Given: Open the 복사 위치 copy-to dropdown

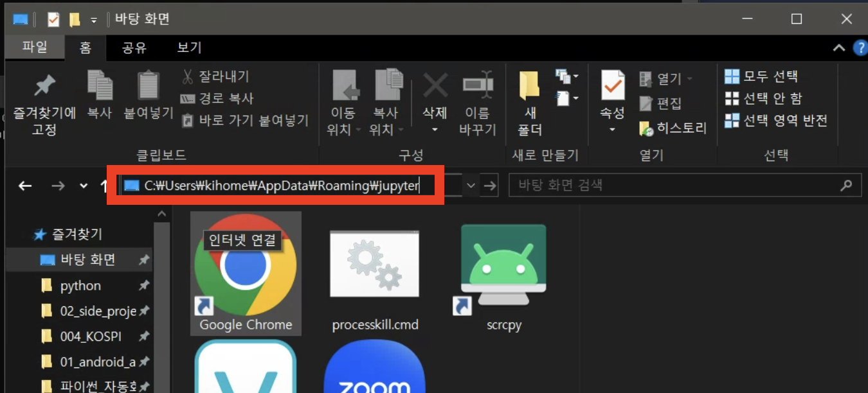Looking at the screenshot, I should (386, 103).
